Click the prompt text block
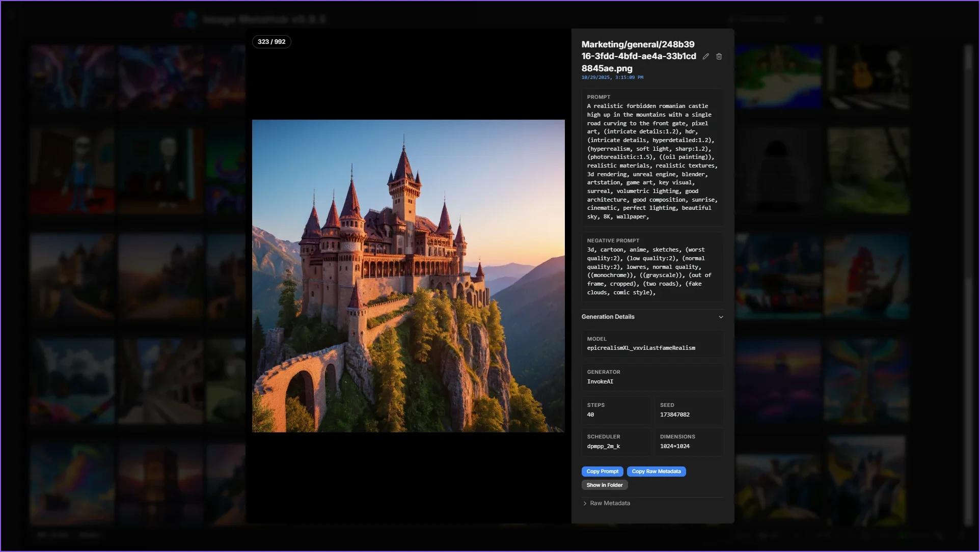Viewport: 980px width, 552px height. click(651, 161)
